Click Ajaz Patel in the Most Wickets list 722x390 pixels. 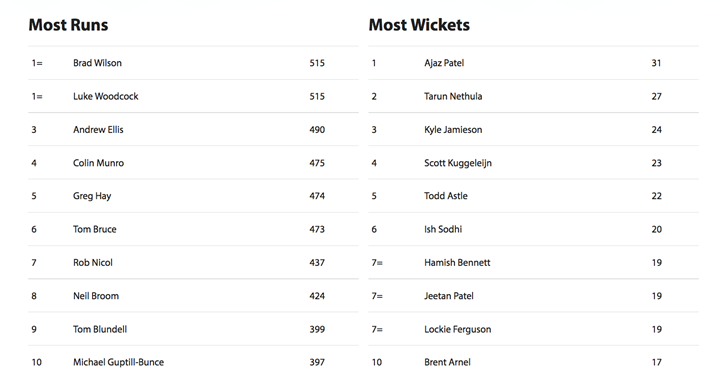coord(444,63)
